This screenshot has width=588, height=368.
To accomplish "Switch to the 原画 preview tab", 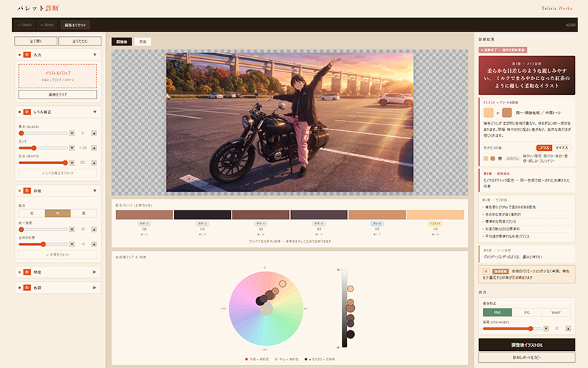I will point(143,42).
